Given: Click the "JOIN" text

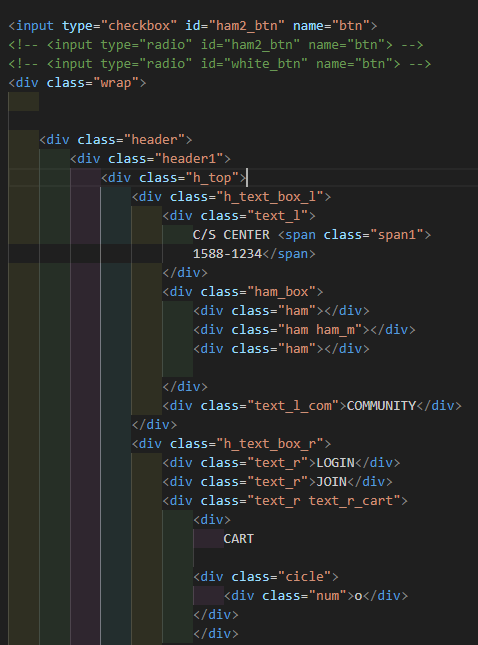Looking at the screenshot, I should [x=331, y=482].
